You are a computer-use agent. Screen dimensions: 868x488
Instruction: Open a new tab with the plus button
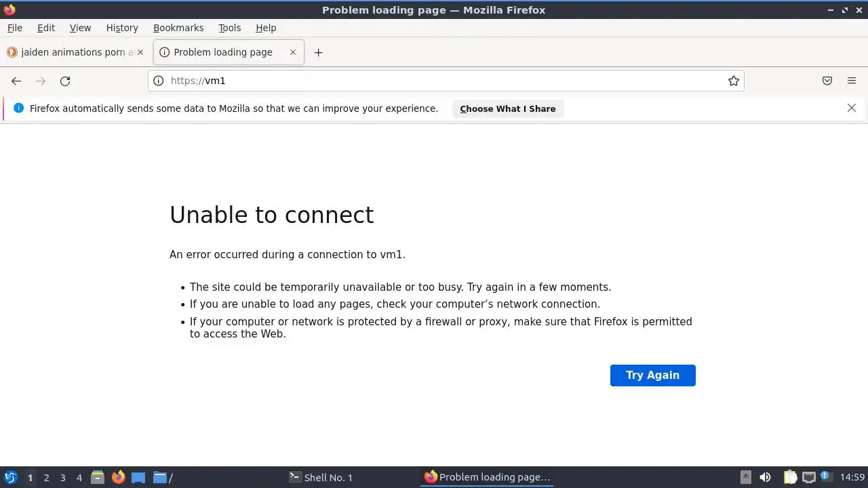(x=318, y=52)
